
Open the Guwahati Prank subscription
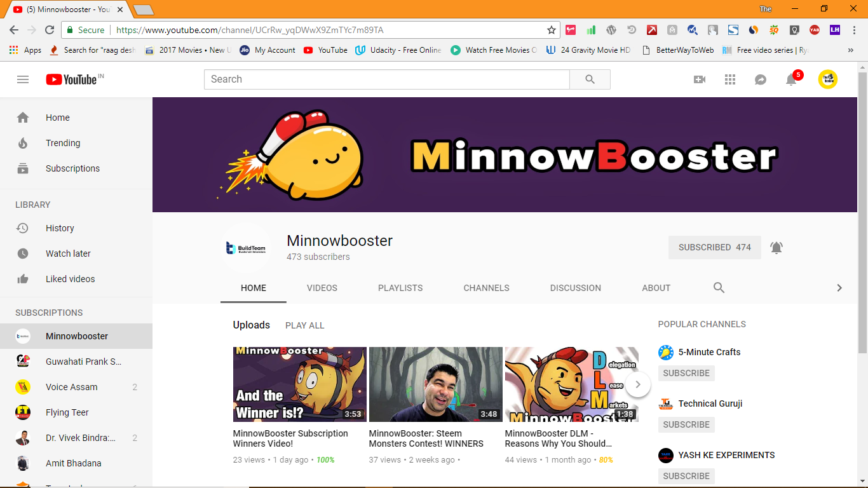pos(76,362)
